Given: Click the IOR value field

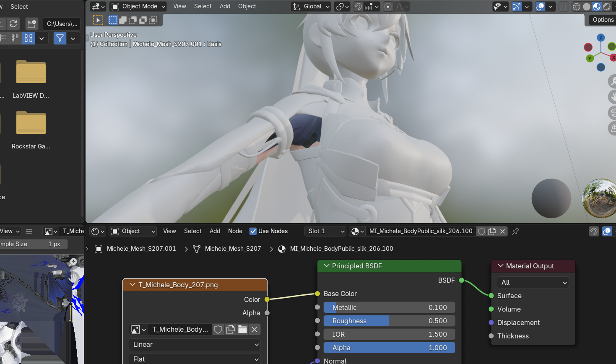Looking at the screenshot, I should [x=389, y=334].
